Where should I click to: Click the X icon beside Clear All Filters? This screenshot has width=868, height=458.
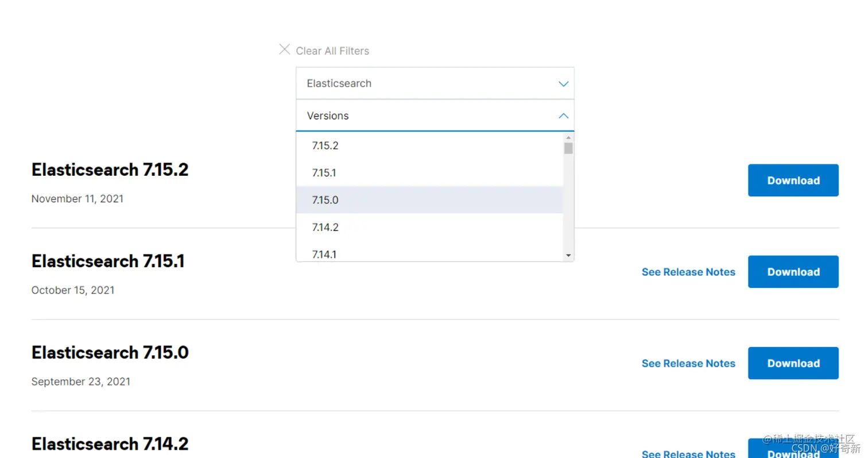[284, 49]
